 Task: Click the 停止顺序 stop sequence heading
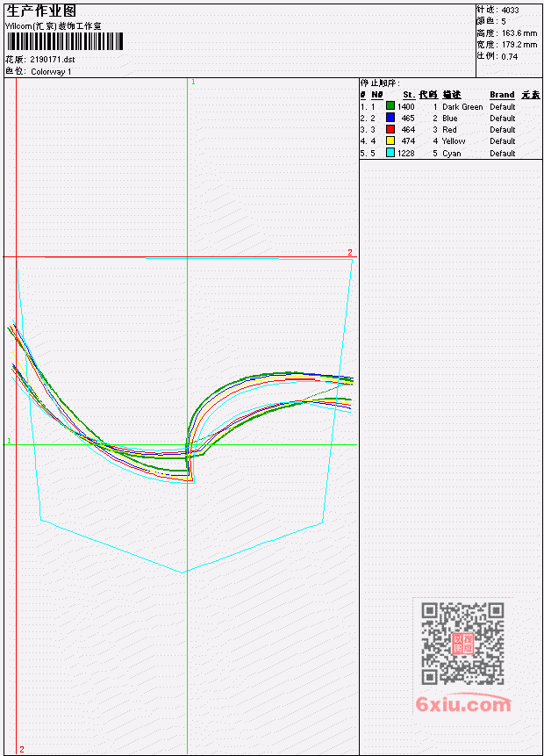380,83
